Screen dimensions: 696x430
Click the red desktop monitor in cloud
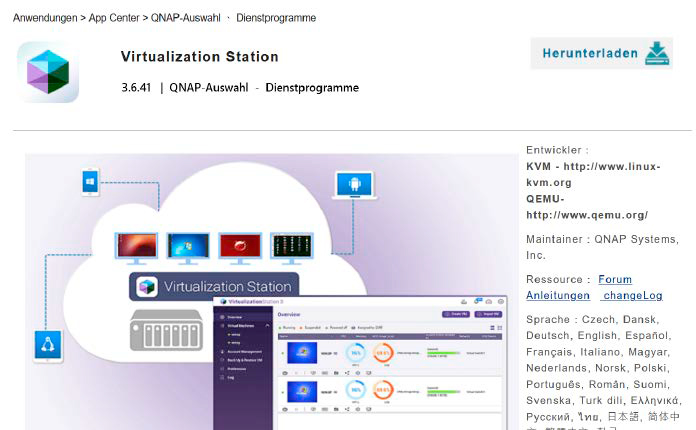tap(240, 246)
